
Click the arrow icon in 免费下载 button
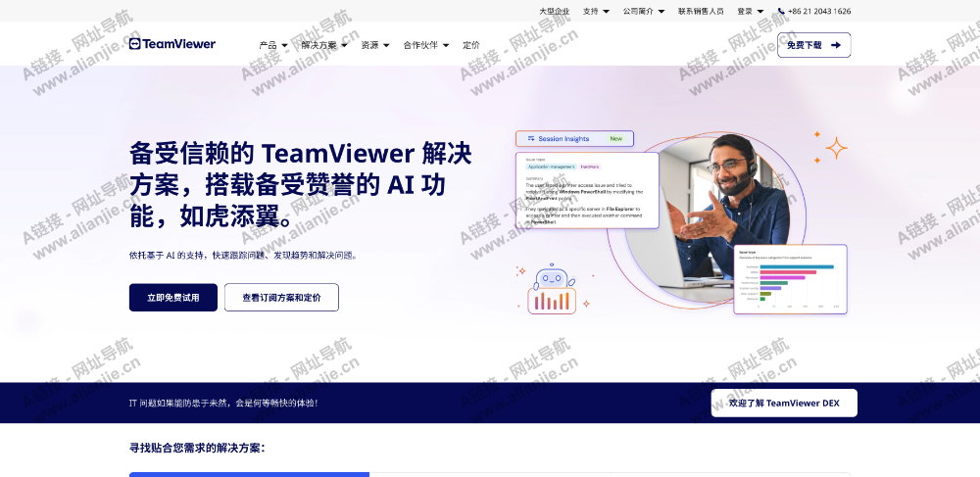(x=836, y=45)
